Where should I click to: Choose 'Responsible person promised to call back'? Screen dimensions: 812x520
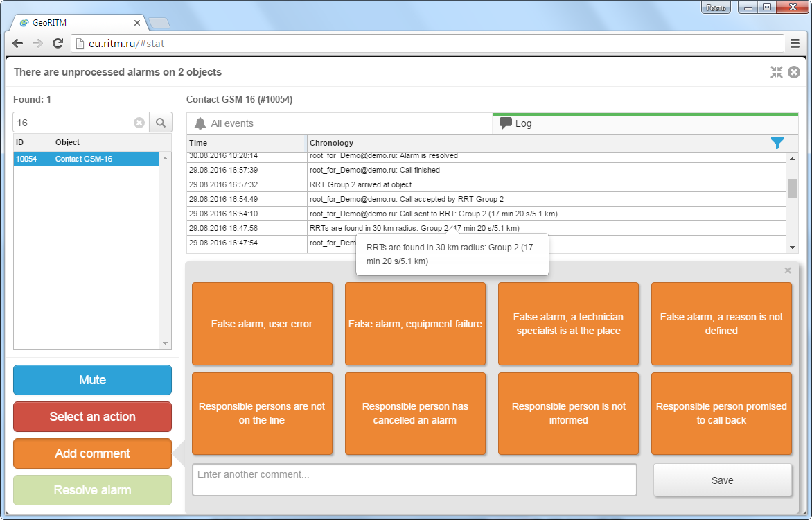721,414
